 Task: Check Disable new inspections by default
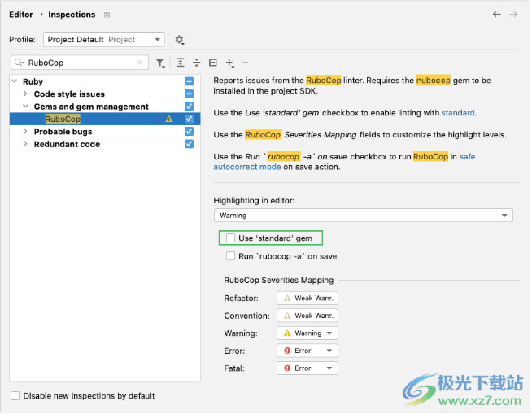click(15, 396)
